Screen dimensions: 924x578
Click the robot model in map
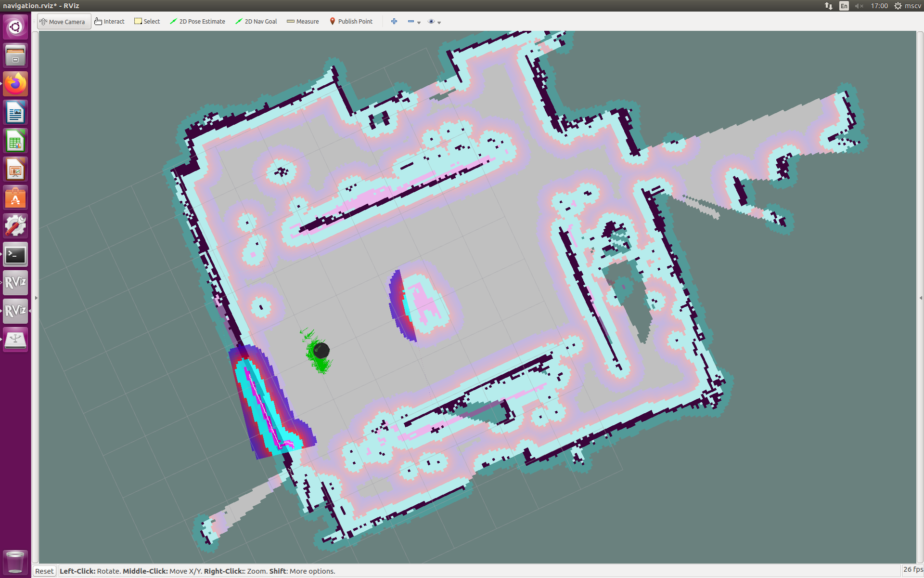[x=321, y=350]
